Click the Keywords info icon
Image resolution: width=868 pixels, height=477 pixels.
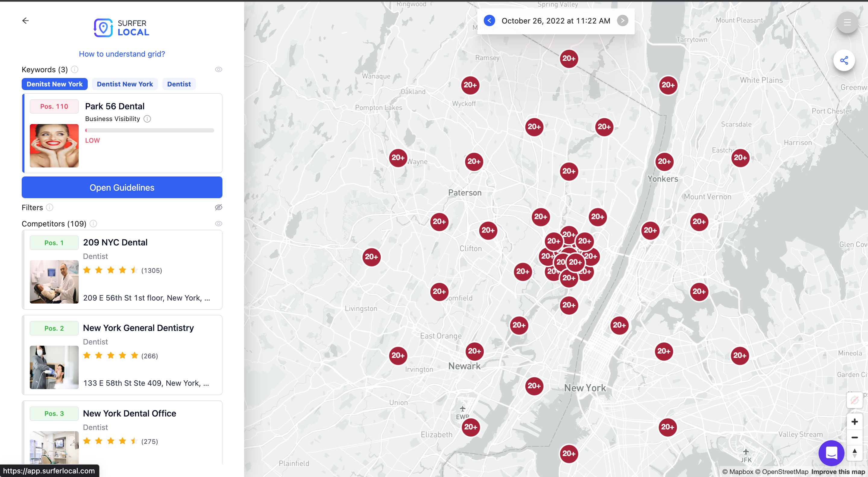(x=75, y=70)
